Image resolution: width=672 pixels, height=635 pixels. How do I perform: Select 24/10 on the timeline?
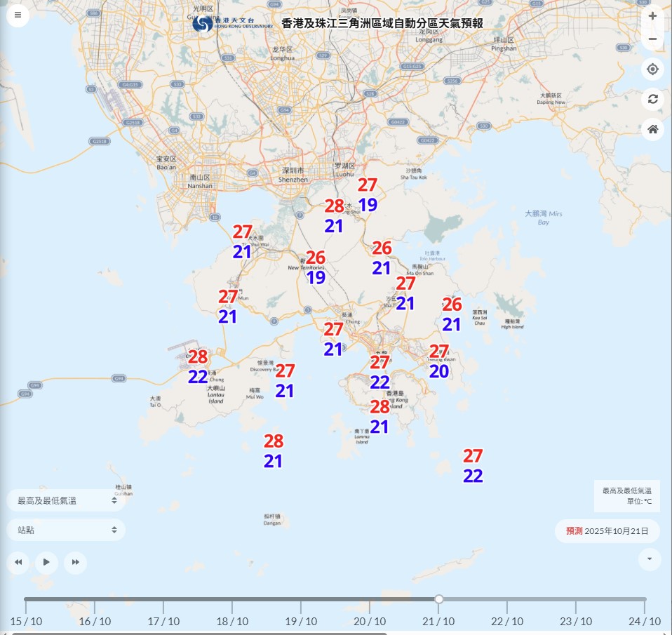pyautogui.click(x=644, y=621)
